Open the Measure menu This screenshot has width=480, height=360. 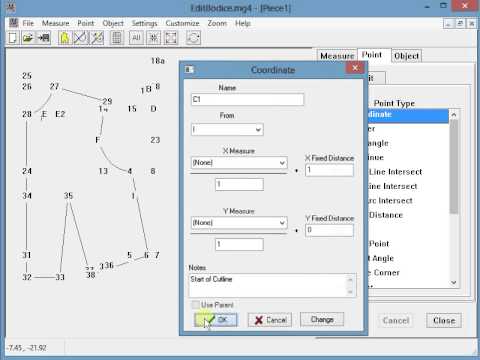pos(55,23)
